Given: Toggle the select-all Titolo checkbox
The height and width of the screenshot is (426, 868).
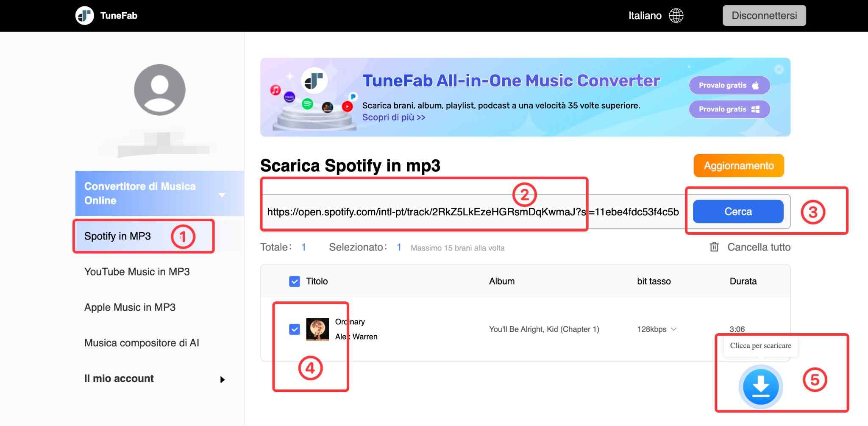Looking at the screenshot, I should coord(295,281).
